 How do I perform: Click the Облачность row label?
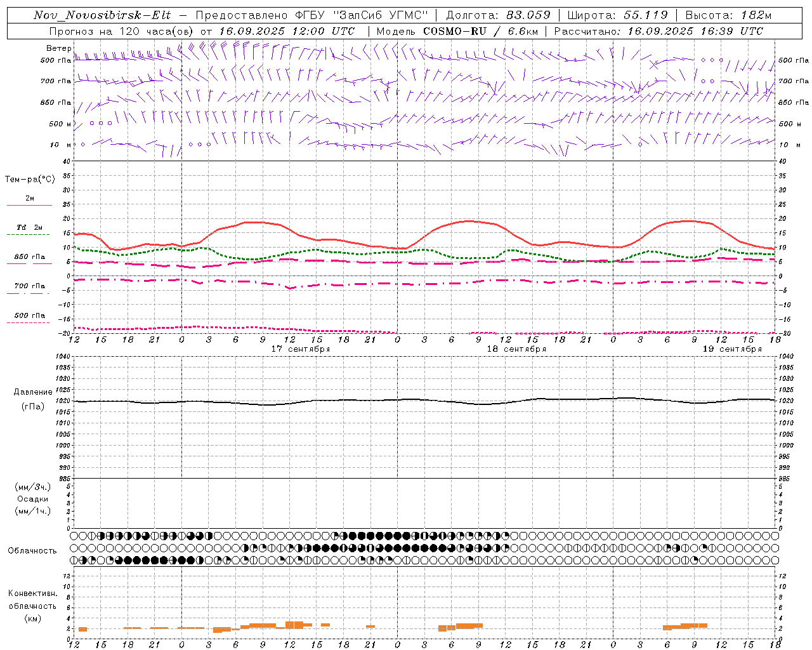(x=32, y=551)
